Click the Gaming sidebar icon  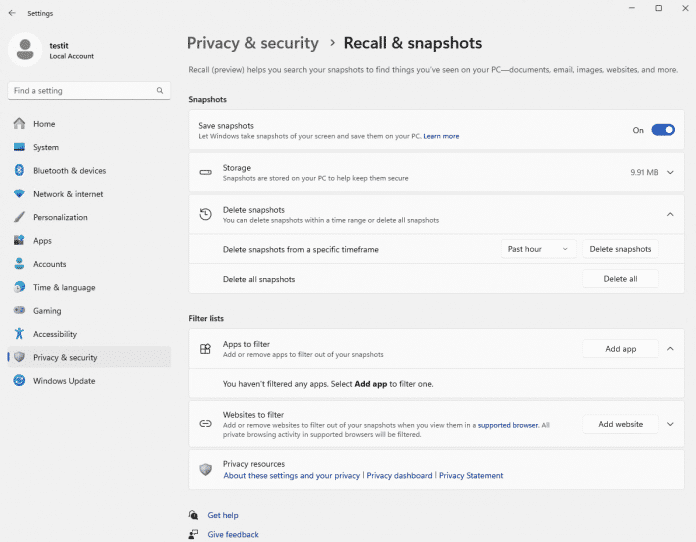[x=18, y=311]
